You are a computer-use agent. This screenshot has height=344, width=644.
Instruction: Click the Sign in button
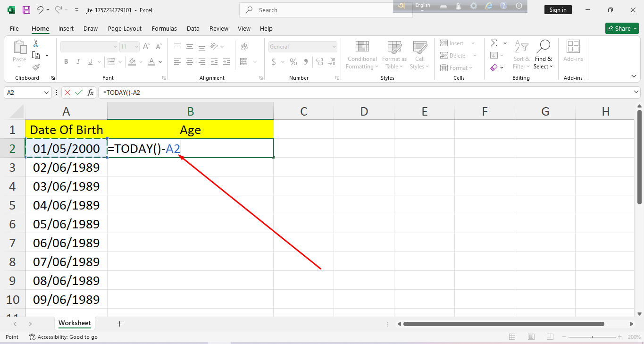click(x=558, y=10)
